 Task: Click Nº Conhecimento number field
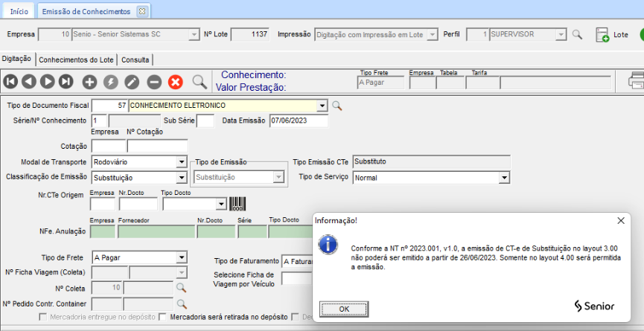coord(134,121)
